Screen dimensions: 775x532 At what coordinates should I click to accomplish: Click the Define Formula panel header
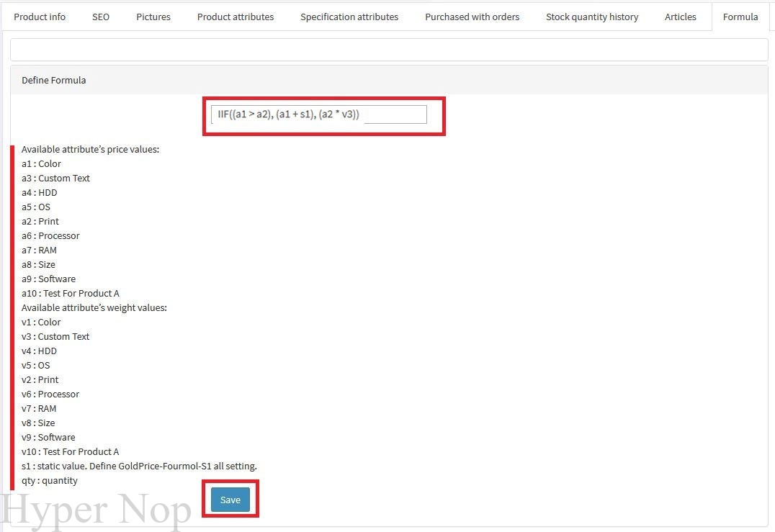coord(389,80)
